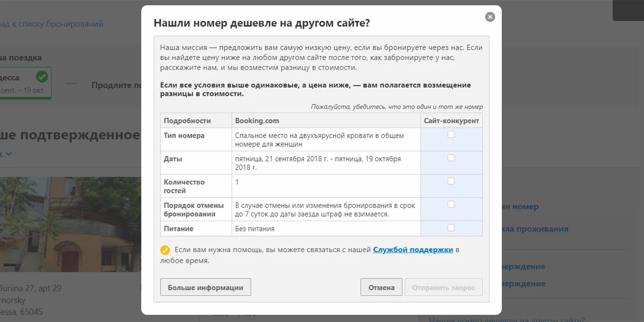
Task: Tick competitor checkbox for Тип номера row
Action: click(451, 134)
